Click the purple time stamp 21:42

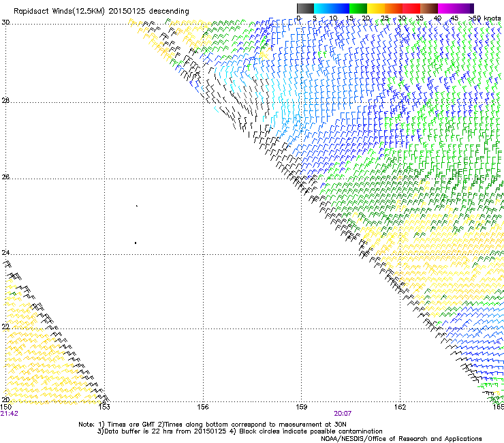click(x=10, y=414)
